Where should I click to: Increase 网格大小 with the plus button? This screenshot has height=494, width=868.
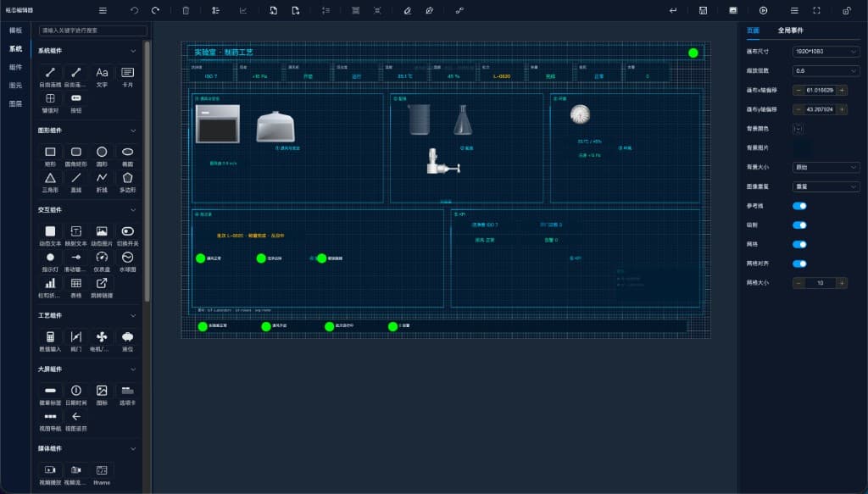click(x=842, y=283)
